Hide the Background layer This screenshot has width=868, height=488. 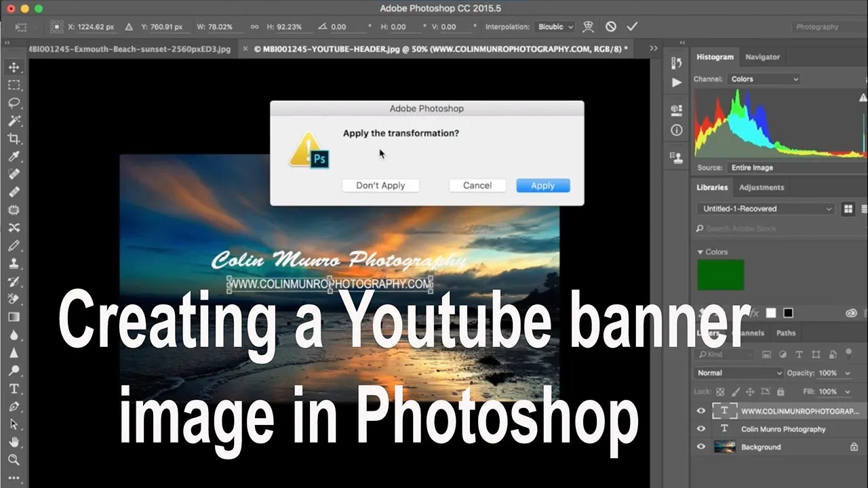(x=701, y=447)
